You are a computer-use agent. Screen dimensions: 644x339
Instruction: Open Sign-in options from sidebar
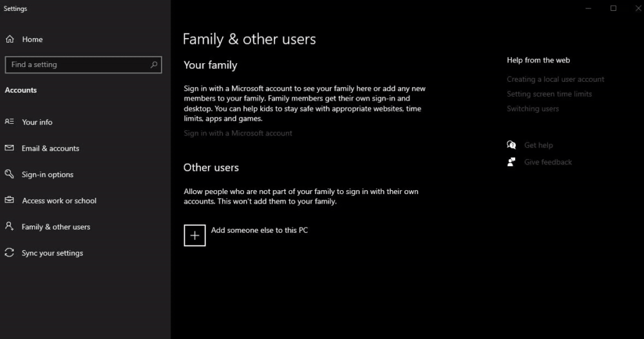click(47, 175)
